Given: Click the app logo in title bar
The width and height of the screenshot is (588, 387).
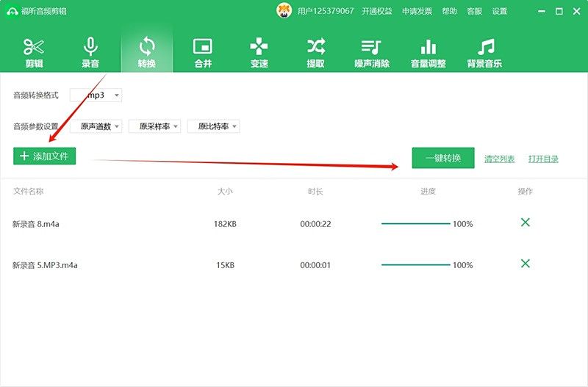Looking at the screenshot, I should [x=12, y=11].
